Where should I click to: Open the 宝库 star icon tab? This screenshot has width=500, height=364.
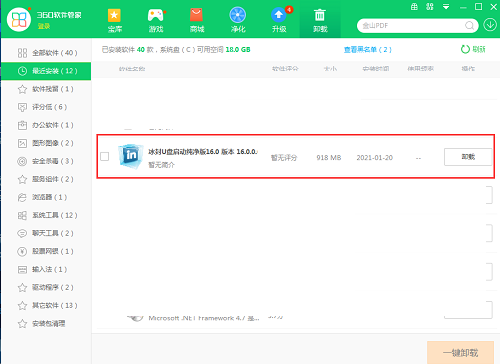tap(114, 20)
